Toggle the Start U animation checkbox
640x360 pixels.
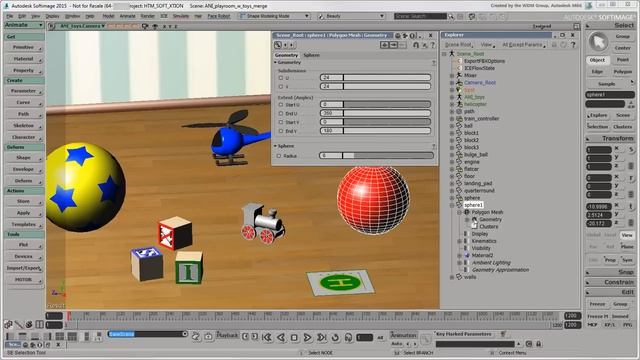(280, 104)
